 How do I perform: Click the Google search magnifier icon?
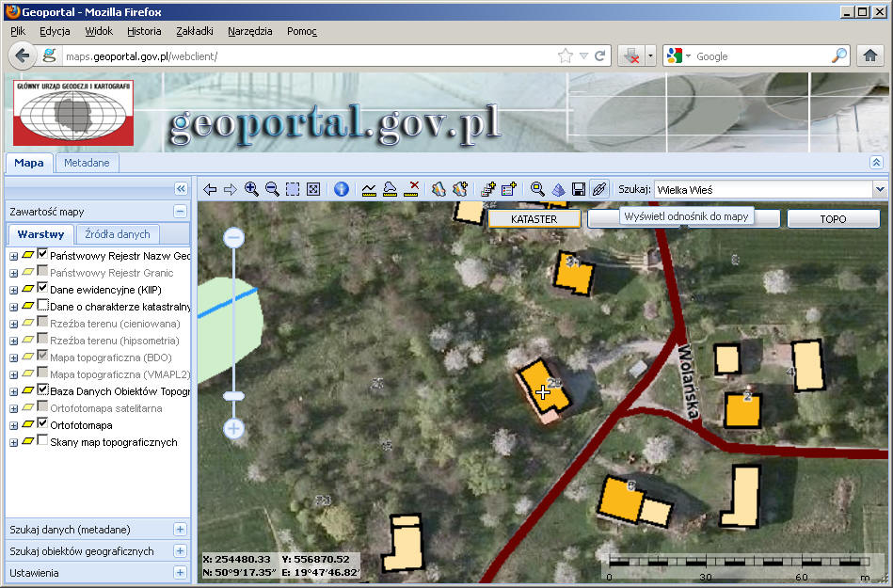click(x=839, y=56)
